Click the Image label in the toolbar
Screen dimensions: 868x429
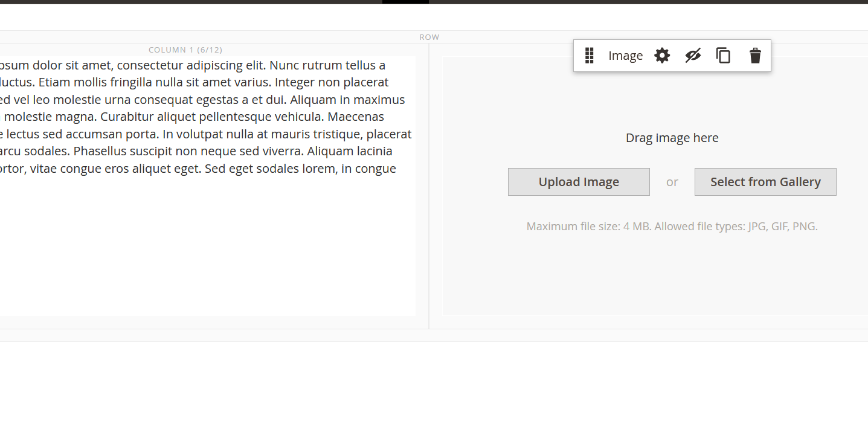[x=625, y=56]
